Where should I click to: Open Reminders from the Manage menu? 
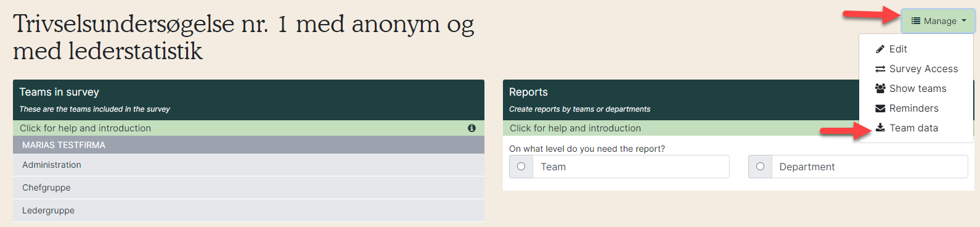(x=916, y=108)
